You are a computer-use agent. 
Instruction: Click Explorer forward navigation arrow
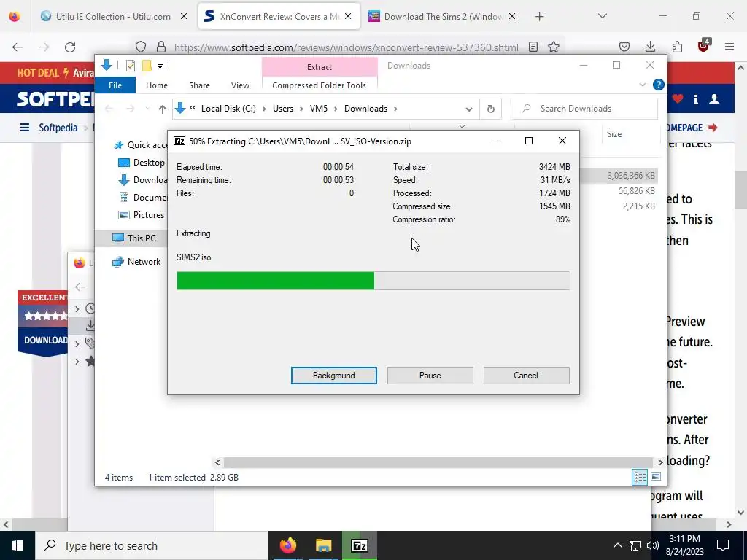point(131,109)
